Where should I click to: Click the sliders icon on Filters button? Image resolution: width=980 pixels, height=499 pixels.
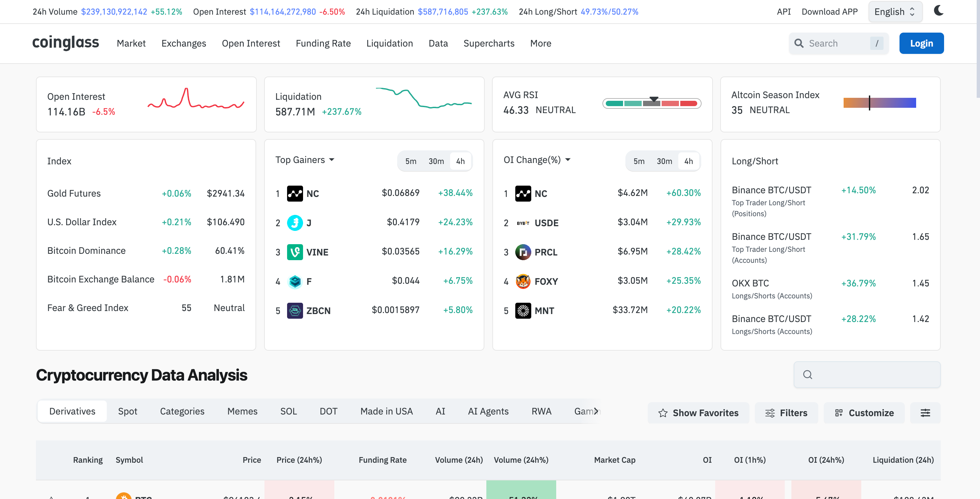770,413
